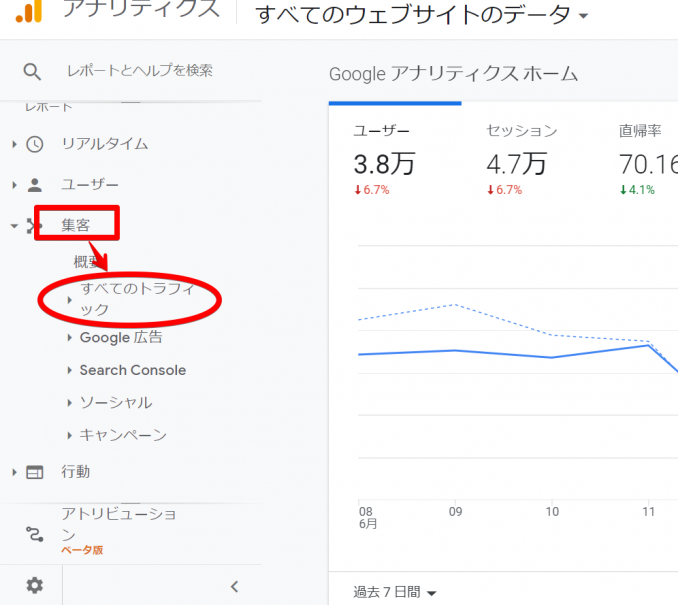Viewport: 678px width, 605px height.
Task: Expand the ソーシャル submenu
Action: (115, 402)
